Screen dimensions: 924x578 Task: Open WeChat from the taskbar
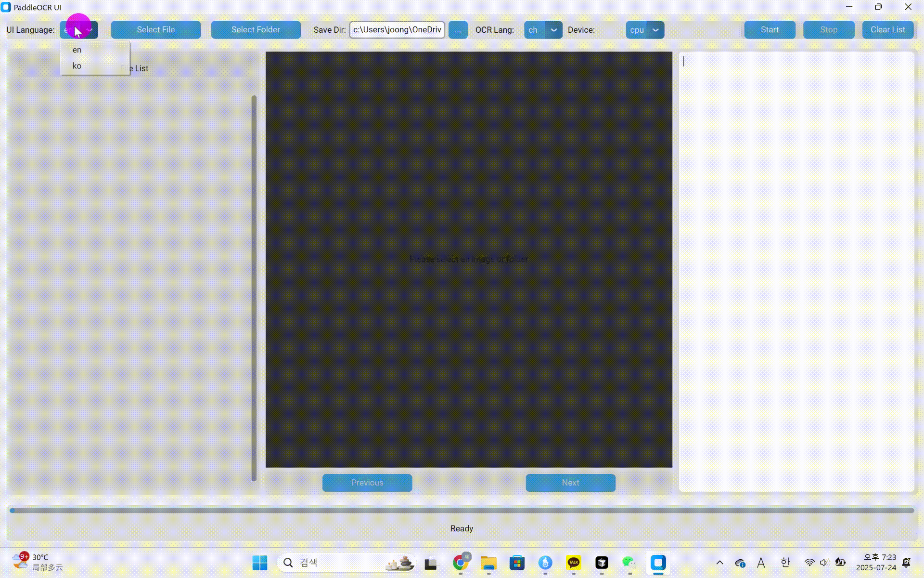629,563
